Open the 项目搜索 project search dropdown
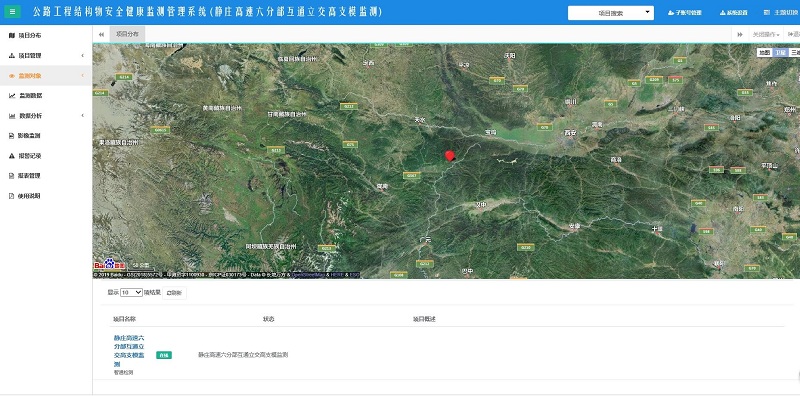 611,13
